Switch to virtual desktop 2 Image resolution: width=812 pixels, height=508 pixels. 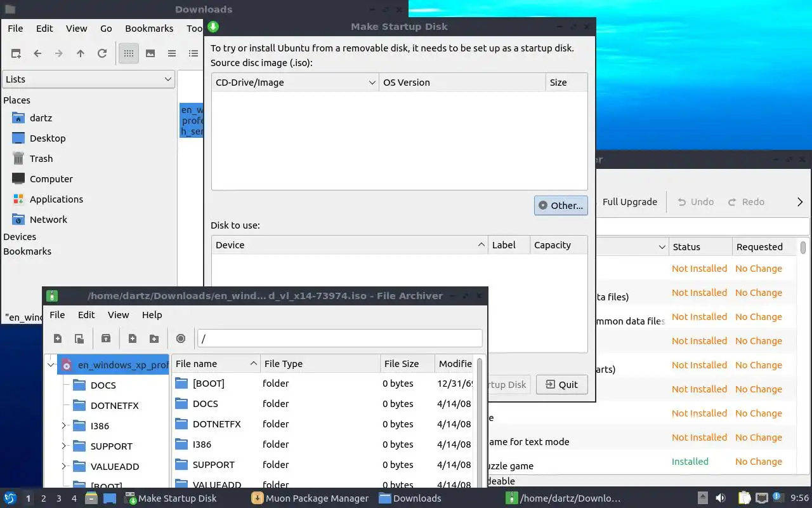[x=43, y=498]
